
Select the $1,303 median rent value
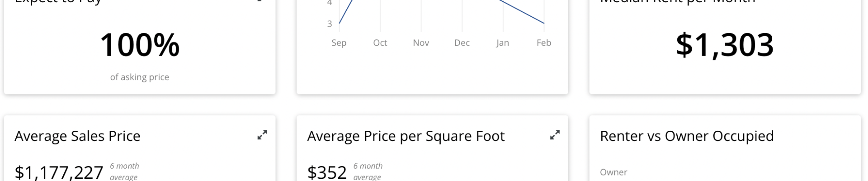coord(725,45)
